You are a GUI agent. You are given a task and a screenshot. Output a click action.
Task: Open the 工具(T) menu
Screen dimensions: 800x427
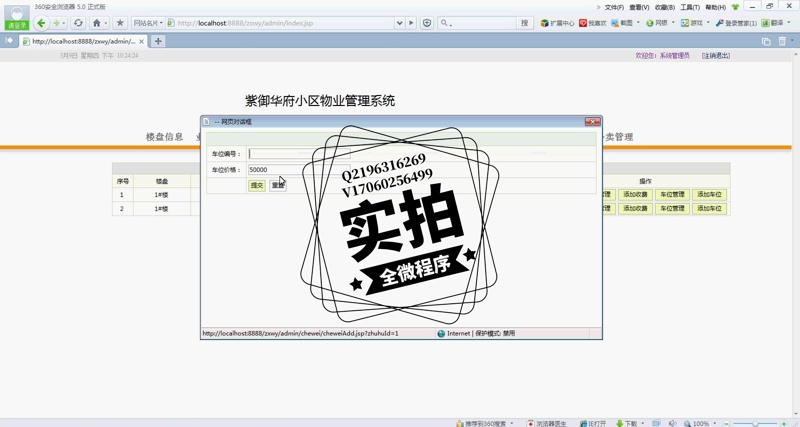tap(689, 7)
